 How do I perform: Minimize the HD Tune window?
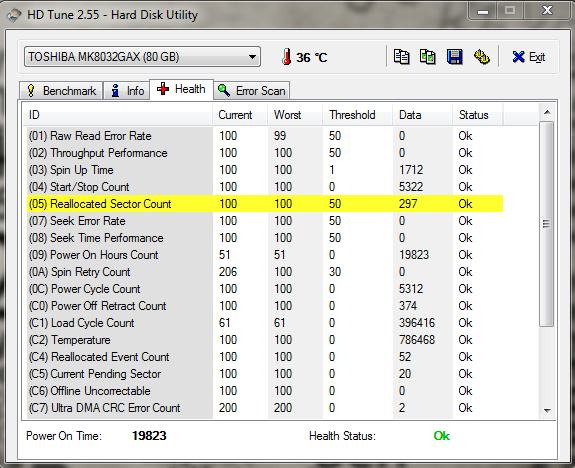(x=483, y=11)
